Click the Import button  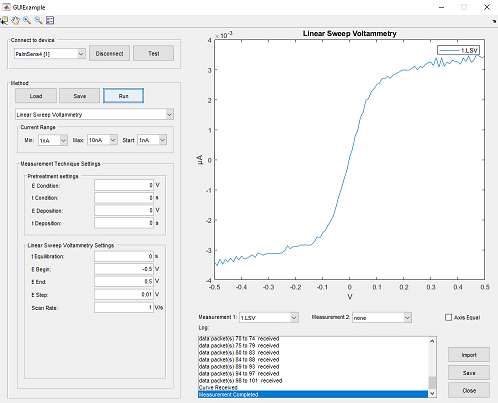[x=469, y=355]
